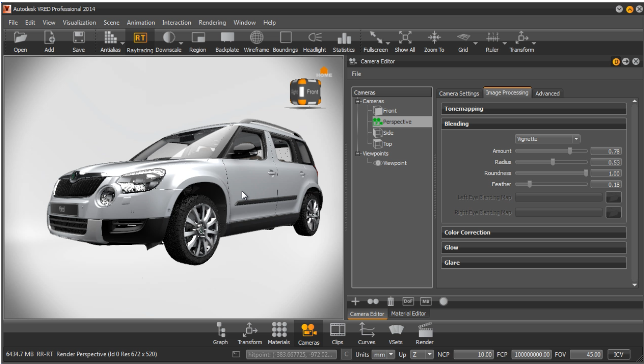Screen dimensions: 644x364
Task: Toggle the Backplate
Action: coord(227,38)
